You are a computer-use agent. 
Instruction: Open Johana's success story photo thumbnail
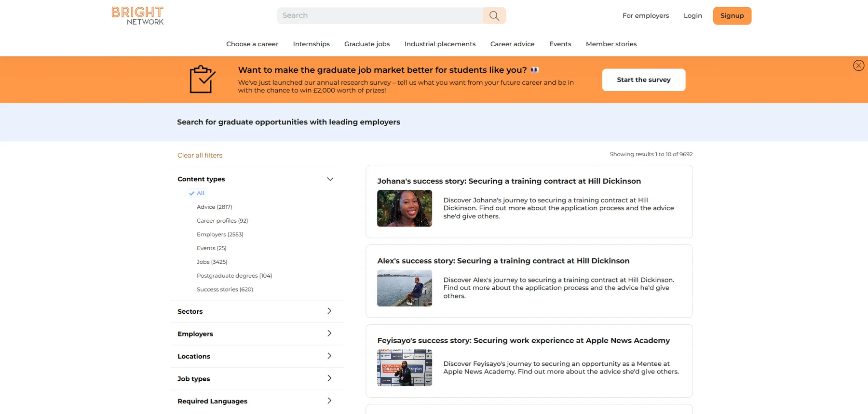pos(404,208)
